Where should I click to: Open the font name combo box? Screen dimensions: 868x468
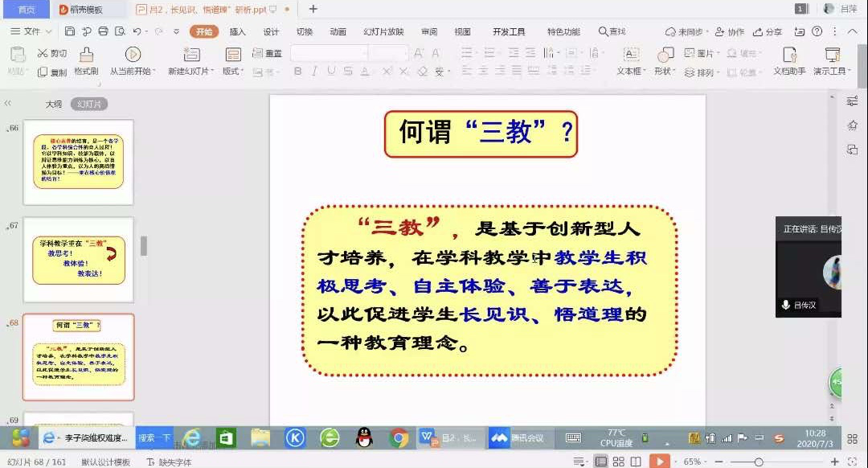pos(329,53)
